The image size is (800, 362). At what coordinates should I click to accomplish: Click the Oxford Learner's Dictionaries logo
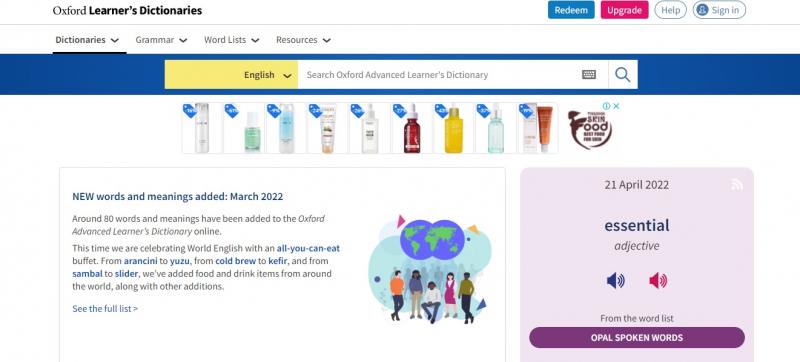tap(128, 10)
